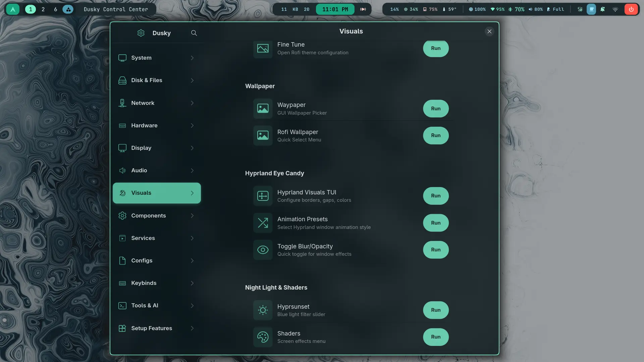This screenshot has width=644, height=362.
Task: Open the Wi-Fi status icon
Action: (x=615, y=9)
